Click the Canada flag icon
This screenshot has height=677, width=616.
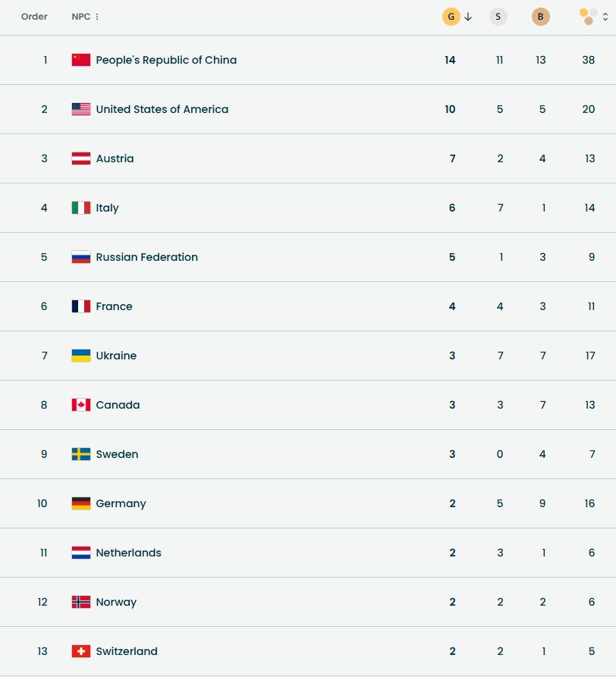81,405
